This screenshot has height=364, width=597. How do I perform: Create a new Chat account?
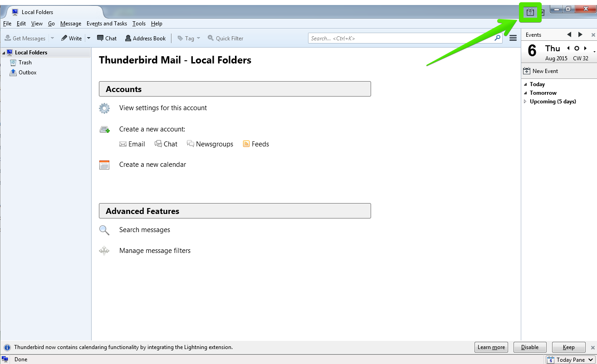click(x=166, y=144)
